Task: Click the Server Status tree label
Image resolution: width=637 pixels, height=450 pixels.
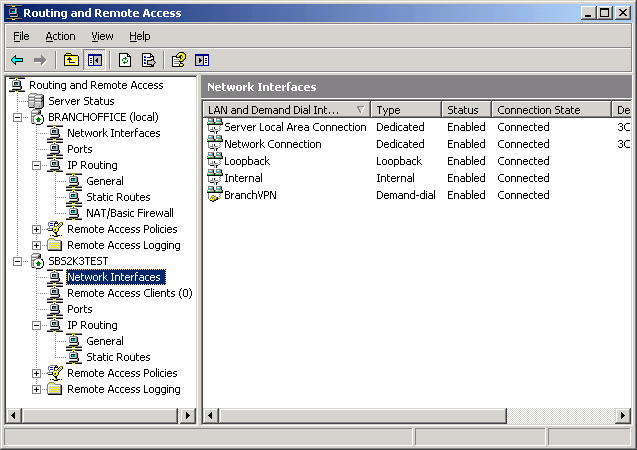Action: (x=81, y=101)
